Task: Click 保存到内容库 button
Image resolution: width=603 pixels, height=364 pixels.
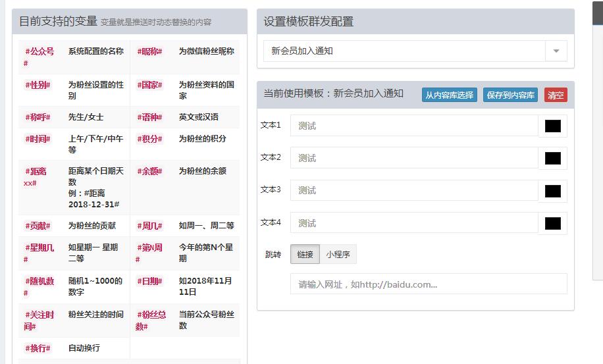Action: [x=510, y=95]
